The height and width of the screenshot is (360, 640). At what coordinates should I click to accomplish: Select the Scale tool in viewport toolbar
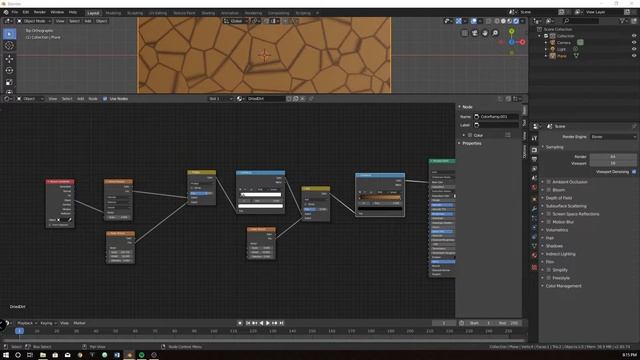(9, 82)
